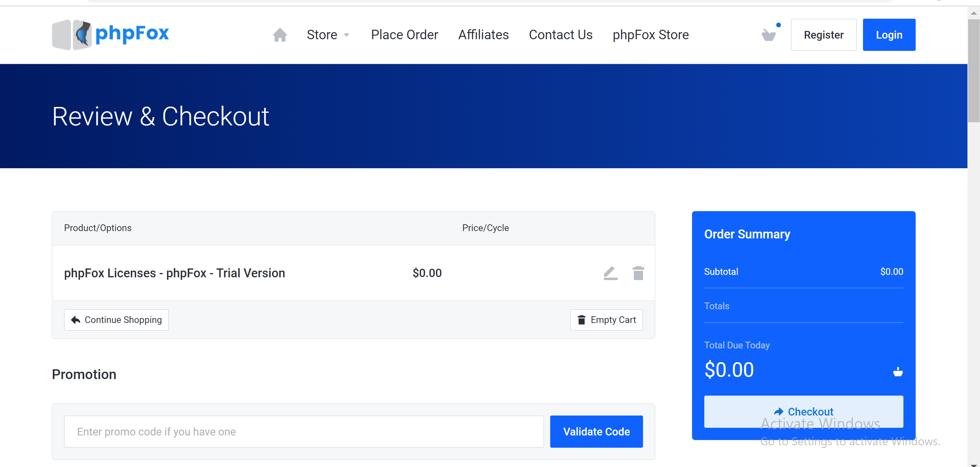Click the Promotion heading

pyautogui.click(x=84, y=374)
